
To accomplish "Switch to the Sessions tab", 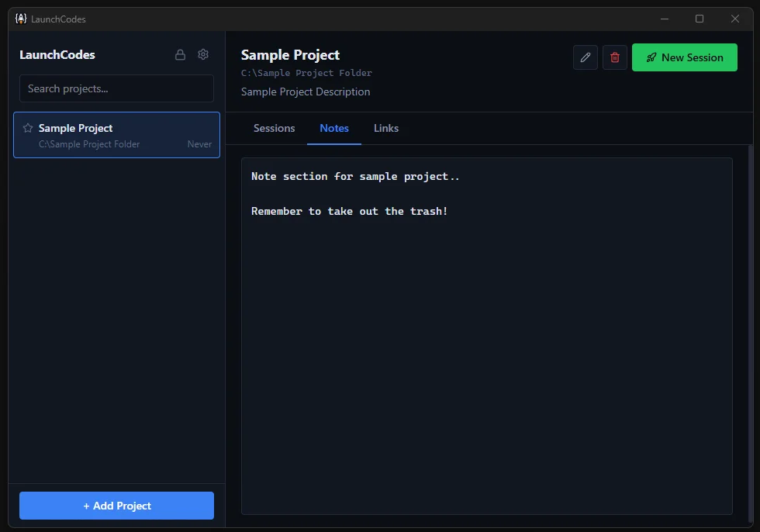I will (274, 128).
